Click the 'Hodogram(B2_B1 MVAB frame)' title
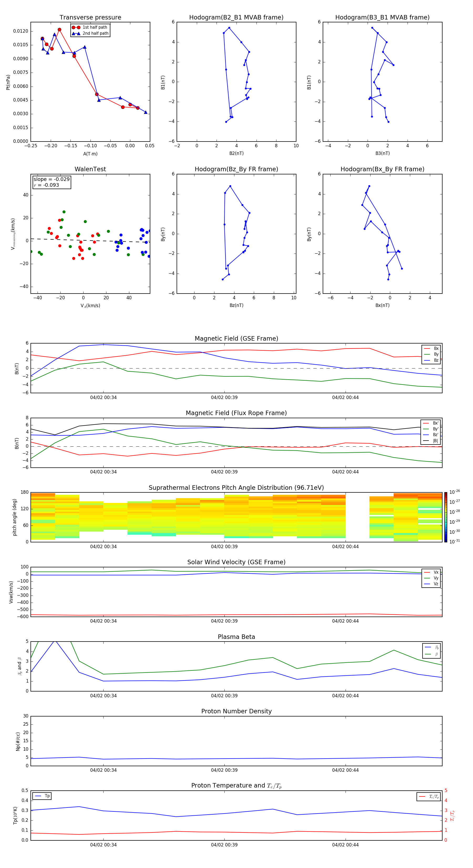 236,17
